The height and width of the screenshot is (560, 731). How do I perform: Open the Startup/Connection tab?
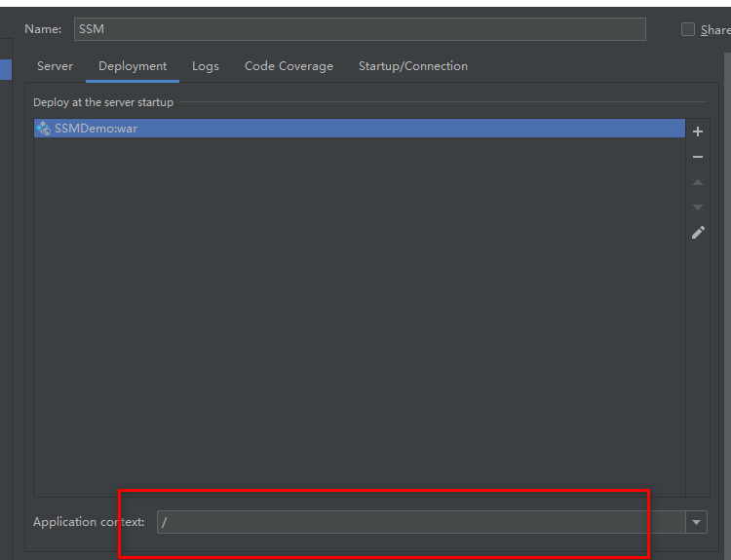coord(413,66)
